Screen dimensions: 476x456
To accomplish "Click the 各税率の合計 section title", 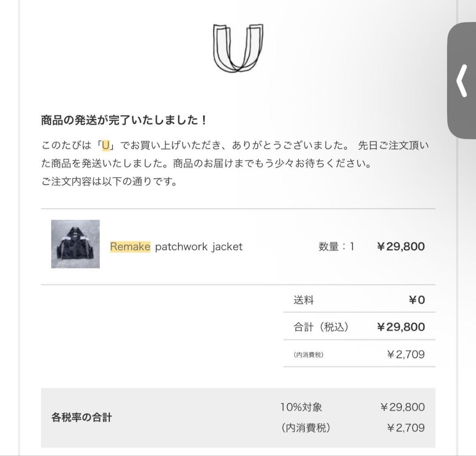I will [82, 417].
